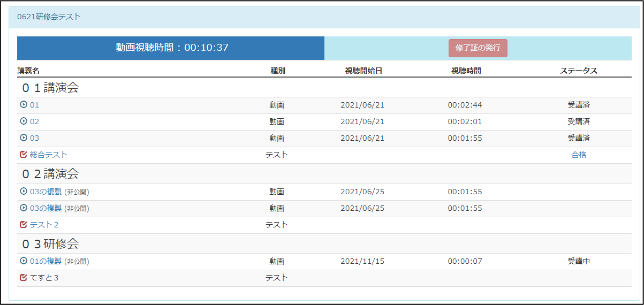This screenshot has width=644, height=305.
Task: Click the 合格 status link
Action: tap(579, 155)
